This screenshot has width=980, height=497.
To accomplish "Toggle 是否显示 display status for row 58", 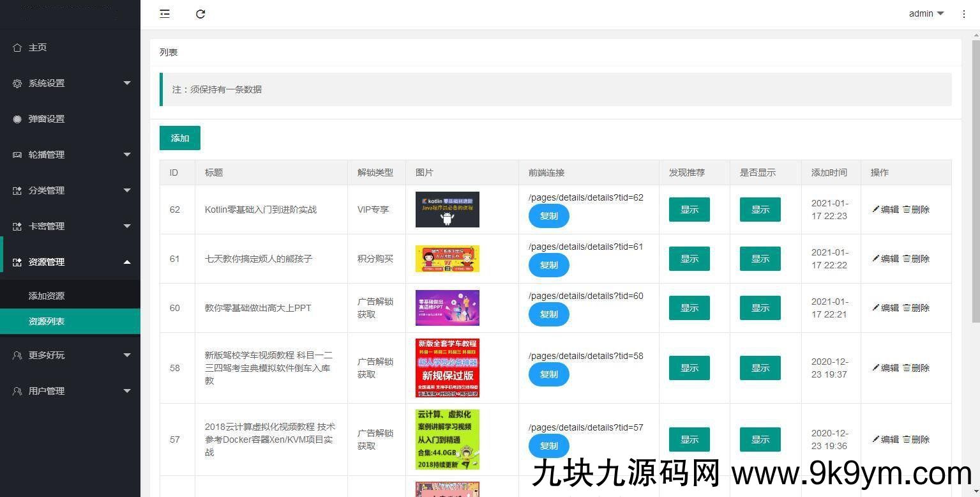I will tap(760, 368).
